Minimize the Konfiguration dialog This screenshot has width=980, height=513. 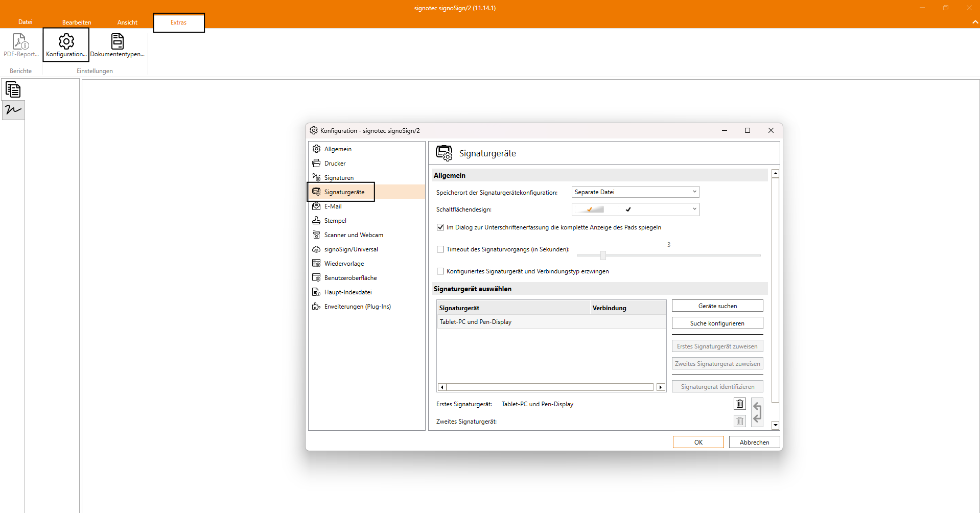pyautogui.click(x=724, y=130)
